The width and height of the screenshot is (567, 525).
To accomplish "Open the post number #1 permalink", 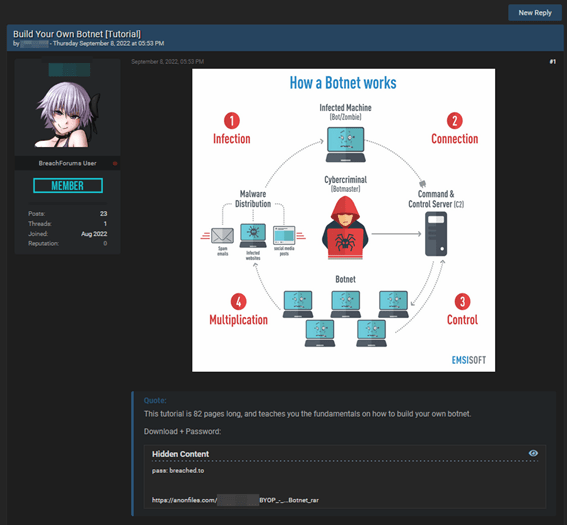I will (553, 62).
